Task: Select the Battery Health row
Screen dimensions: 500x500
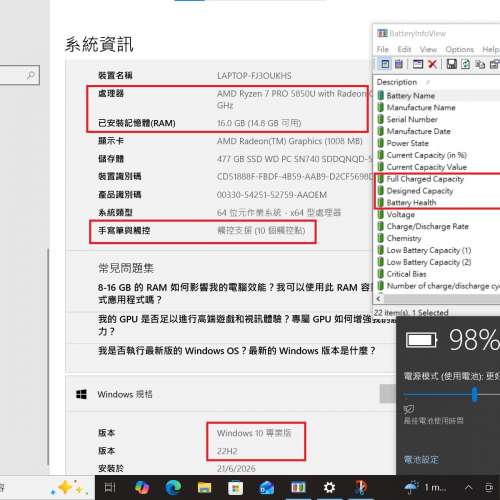Action: pyautogui.click(x=438, y=202)
